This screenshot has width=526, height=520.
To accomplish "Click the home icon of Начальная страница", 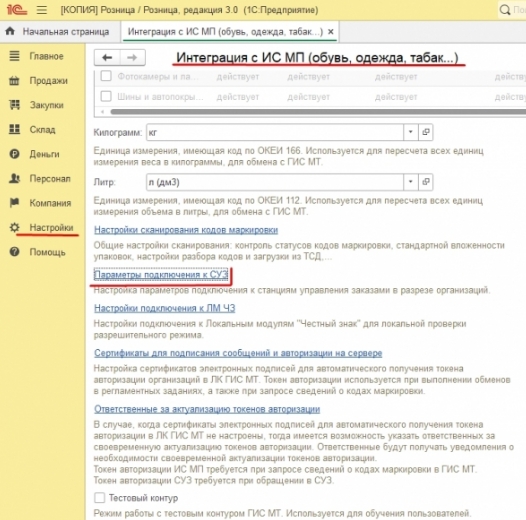I will tap(10, 31).
